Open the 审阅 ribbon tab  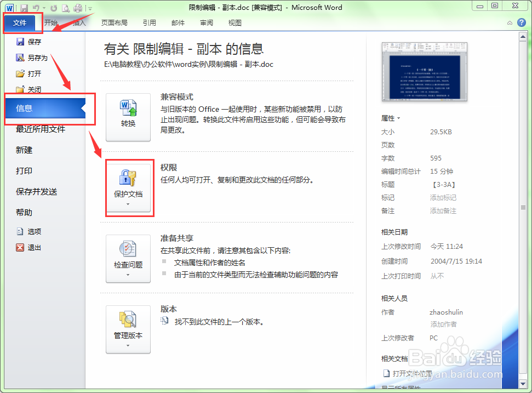click(207, 22)
